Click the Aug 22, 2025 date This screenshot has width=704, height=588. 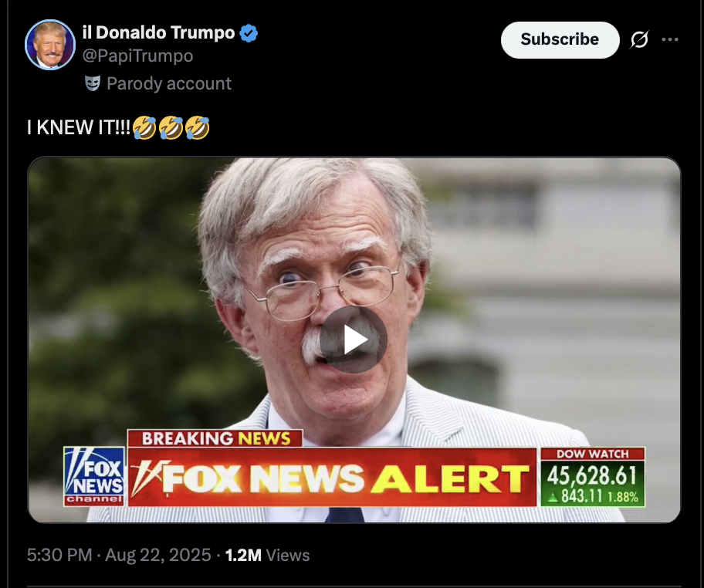pos(158,556)
